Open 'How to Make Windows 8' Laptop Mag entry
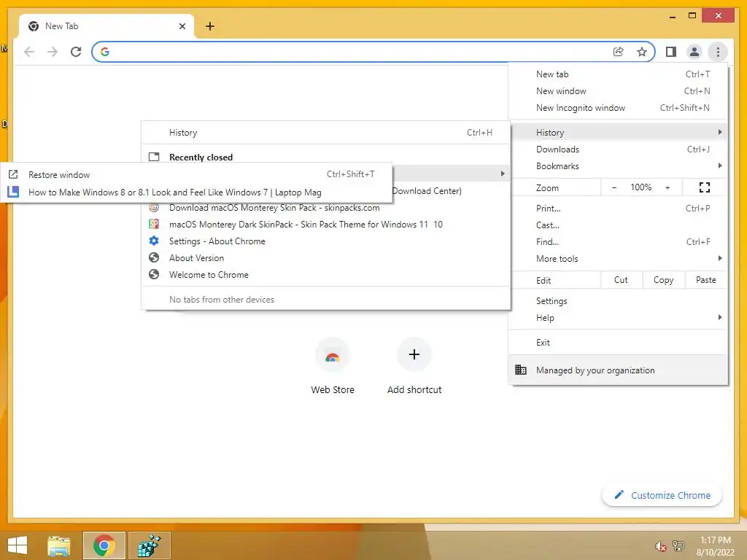 [x=196, y=192]
